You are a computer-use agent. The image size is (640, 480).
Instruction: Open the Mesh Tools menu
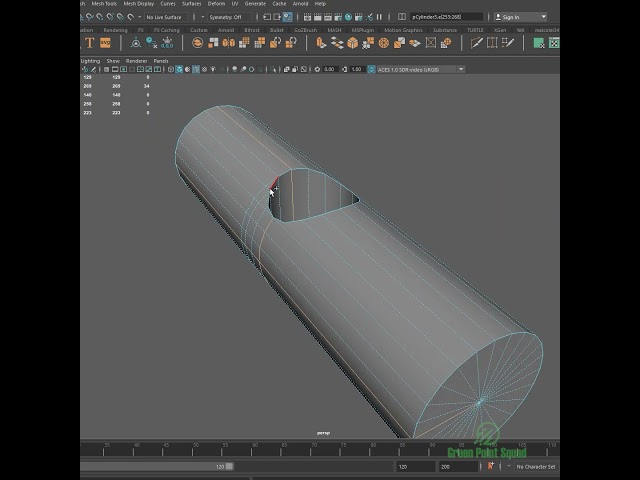[104, 4]
